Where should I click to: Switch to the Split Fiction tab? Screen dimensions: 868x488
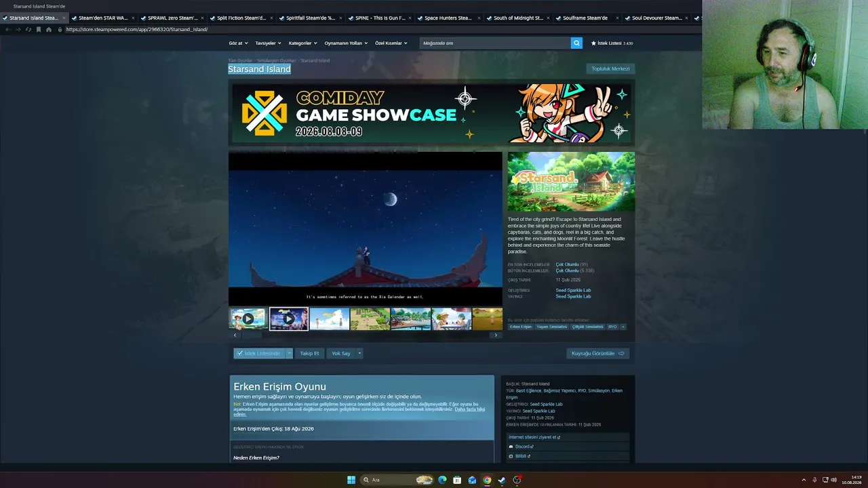241,18
